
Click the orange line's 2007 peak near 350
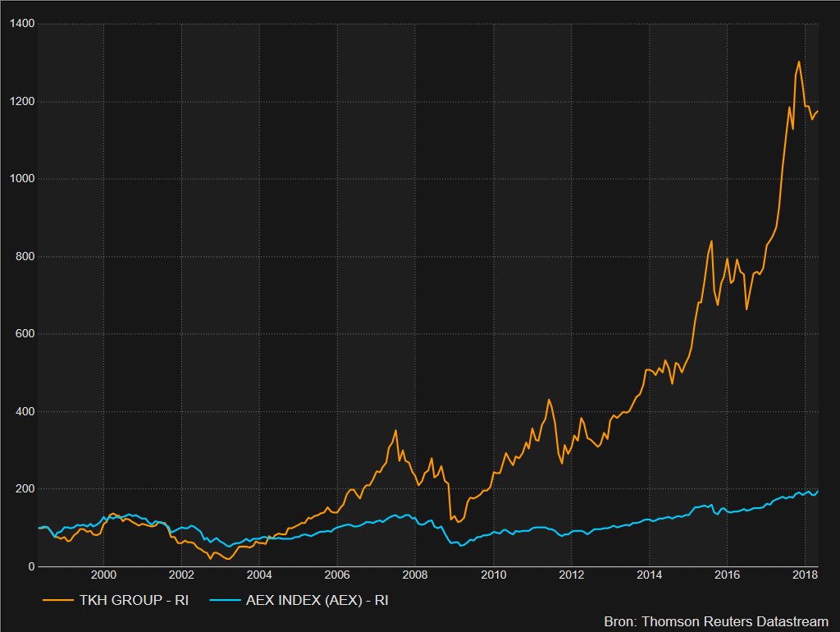coord(396,430)
